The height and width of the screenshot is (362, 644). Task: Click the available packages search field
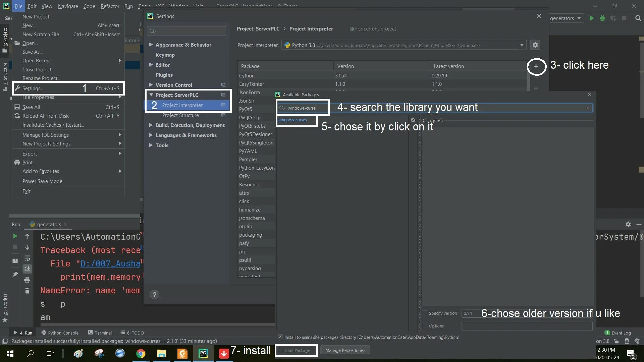coord(435,108)
